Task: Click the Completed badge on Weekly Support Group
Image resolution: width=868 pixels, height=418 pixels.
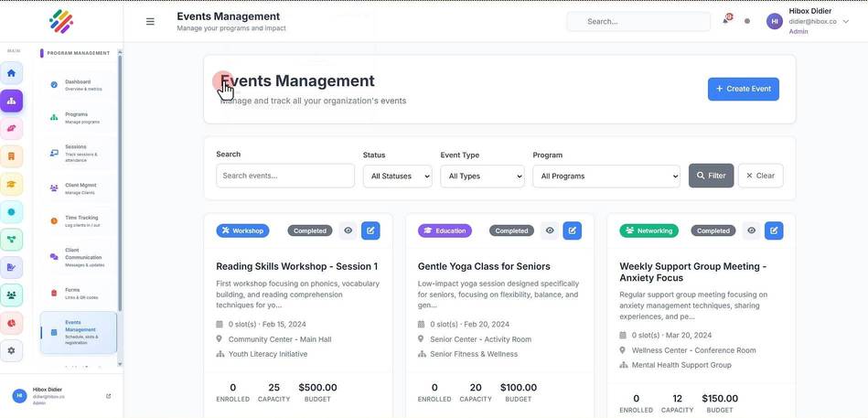Action: [x=713, y=230]
